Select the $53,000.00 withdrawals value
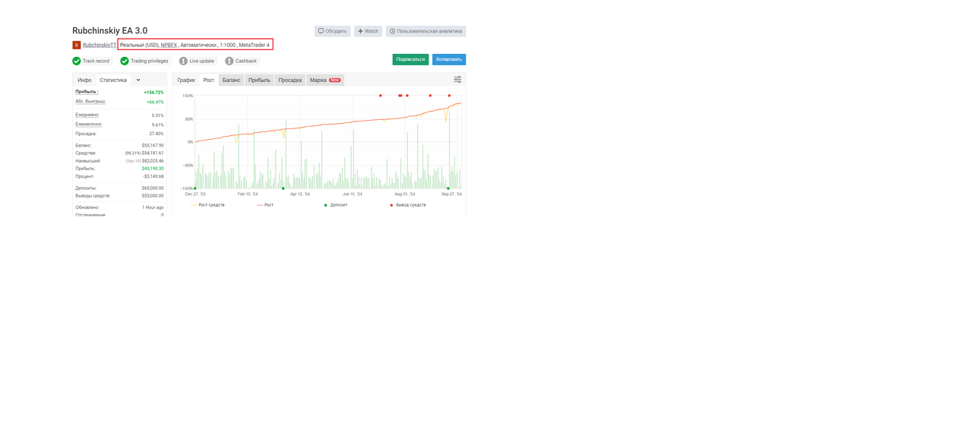Image resolution: width=980 pixels, height=433 pixels. pos(153,196)
